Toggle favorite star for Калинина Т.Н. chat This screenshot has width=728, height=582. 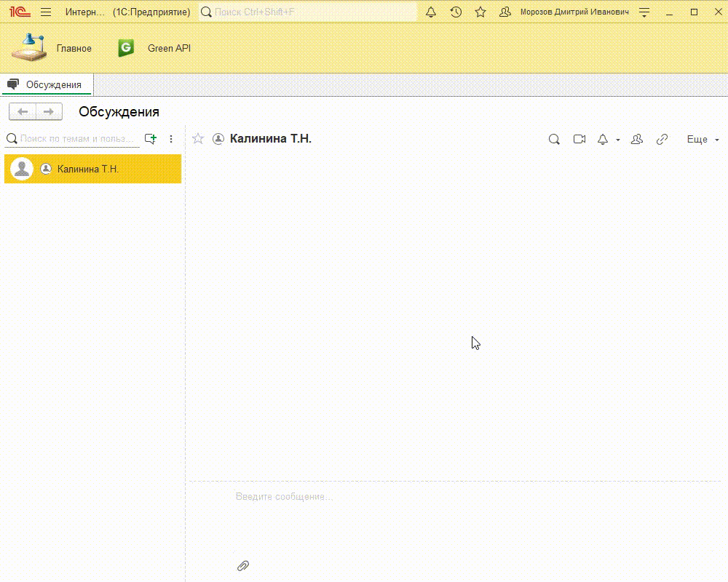click(197, 138)
